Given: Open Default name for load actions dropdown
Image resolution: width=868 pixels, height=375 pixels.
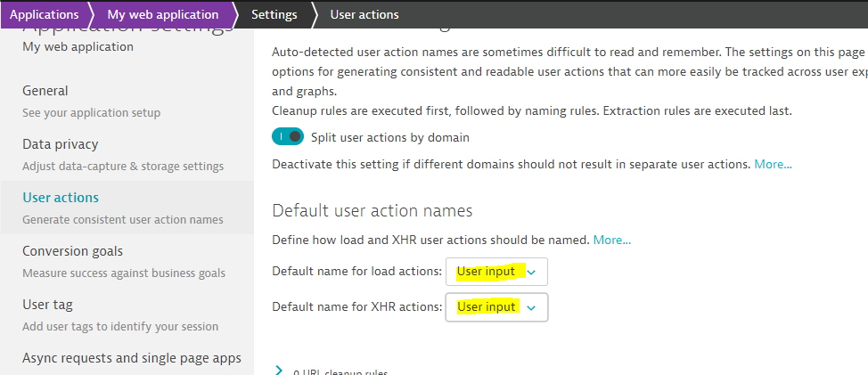Looking at the screenshot, I should pyautogui.click(x=496, y=272).
